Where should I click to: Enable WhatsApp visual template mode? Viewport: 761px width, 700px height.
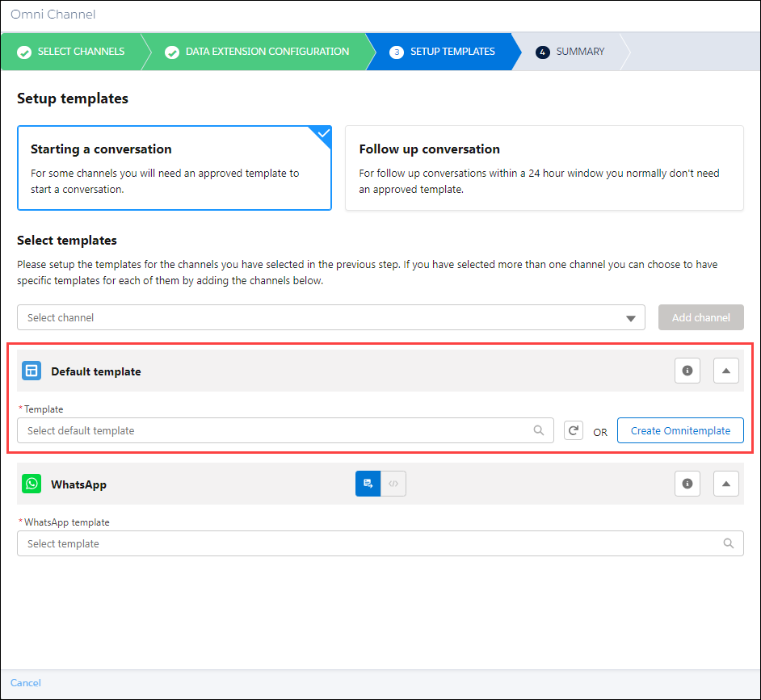[x=368, y=483]
